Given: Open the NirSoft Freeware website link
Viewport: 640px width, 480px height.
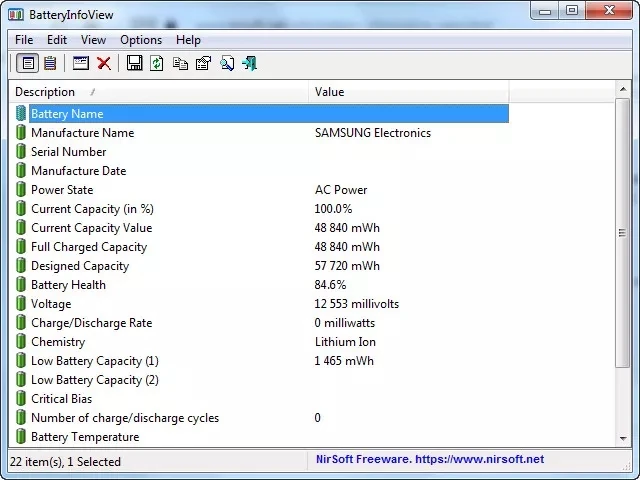Looking at the screenshot, I should (x=430, y=459).
